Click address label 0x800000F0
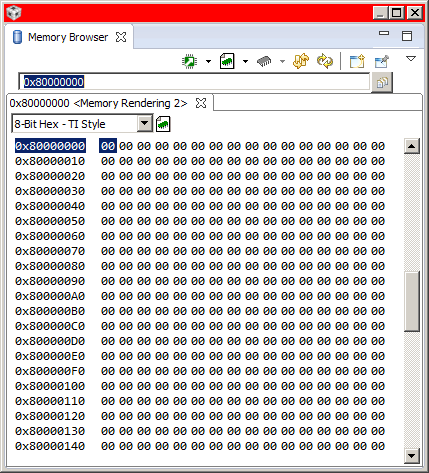 click(50, 371)
